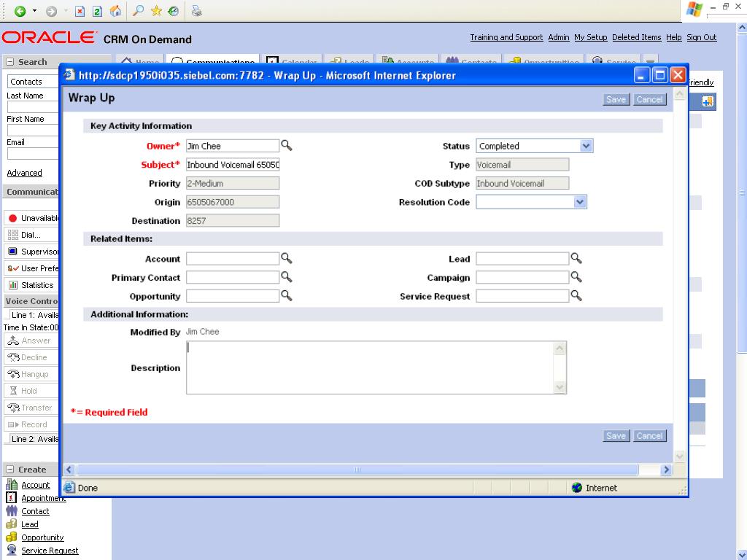This screenshot has width=747, height=560.
Task: Open the Service Request lookup magnifier
Action: (576, 295)
